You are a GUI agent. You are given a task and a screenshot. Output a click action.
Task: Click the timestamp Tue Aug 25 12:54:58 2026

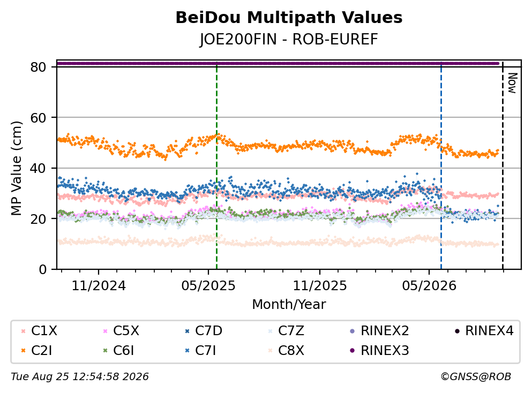(x=80, y=377)
